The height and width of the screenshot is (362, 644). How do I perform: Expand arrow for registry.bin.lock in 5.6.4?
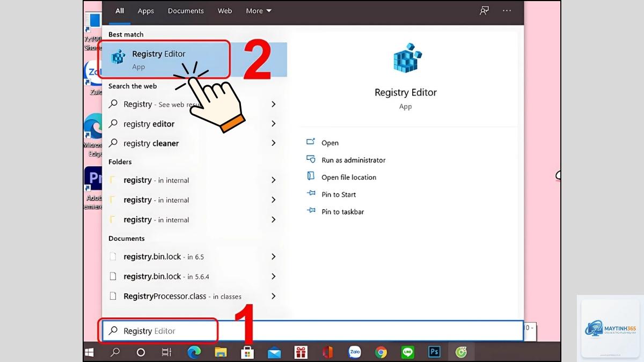pyautogui.click(x=273, y=276)
